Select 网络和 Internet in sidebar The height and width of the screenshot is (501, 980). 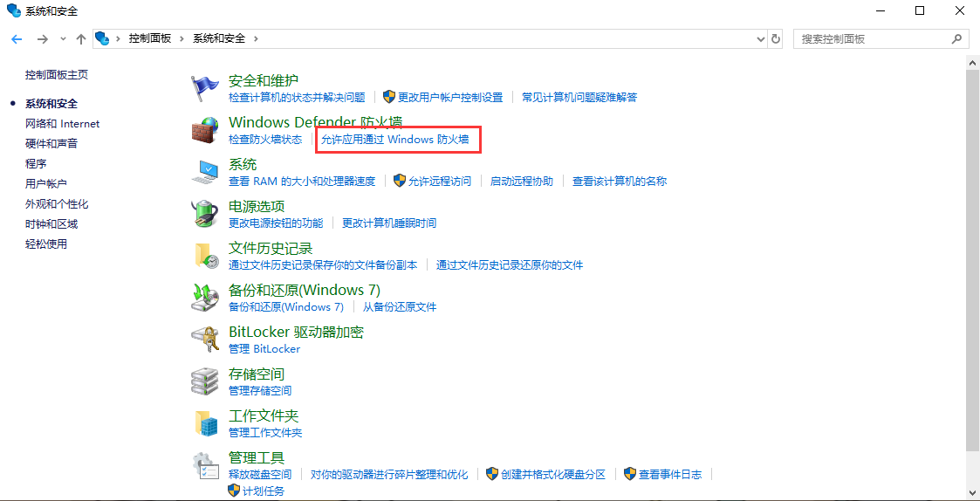pos(62,124)
